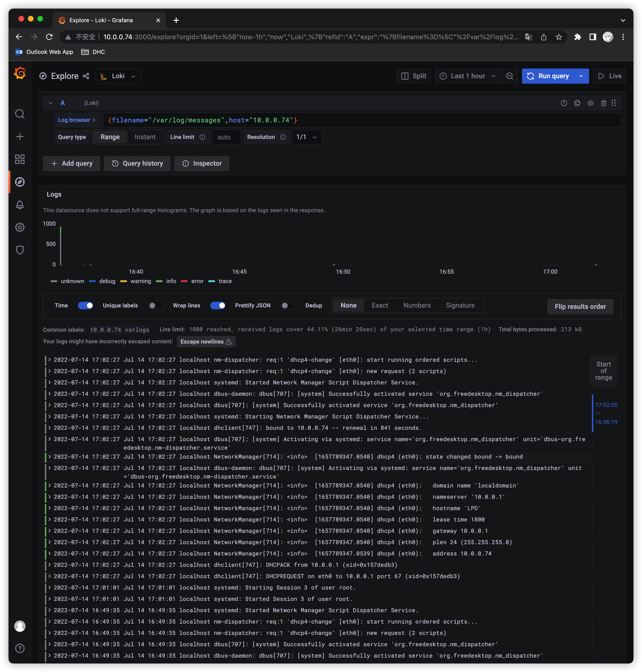Viewport: 642px width, 672px height.
Task: Open the Alerting bell icon in sidebar
Action: (x=20, y=205)
